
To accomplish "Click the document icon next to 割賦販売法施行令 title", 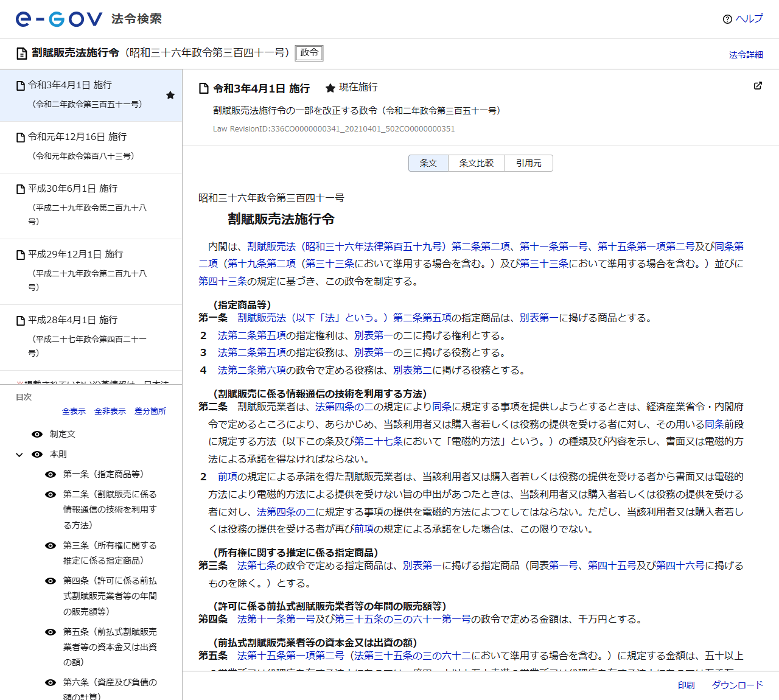I will pyautogui.click(x=22, y=54).
